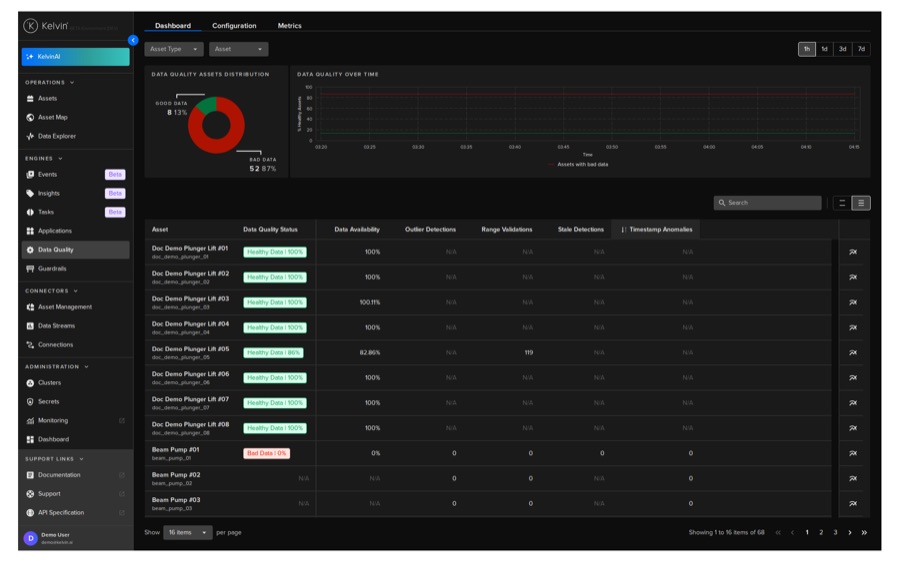Select the 7d time range
Viewport: 900px width, 562px height.
coord(861,49)
